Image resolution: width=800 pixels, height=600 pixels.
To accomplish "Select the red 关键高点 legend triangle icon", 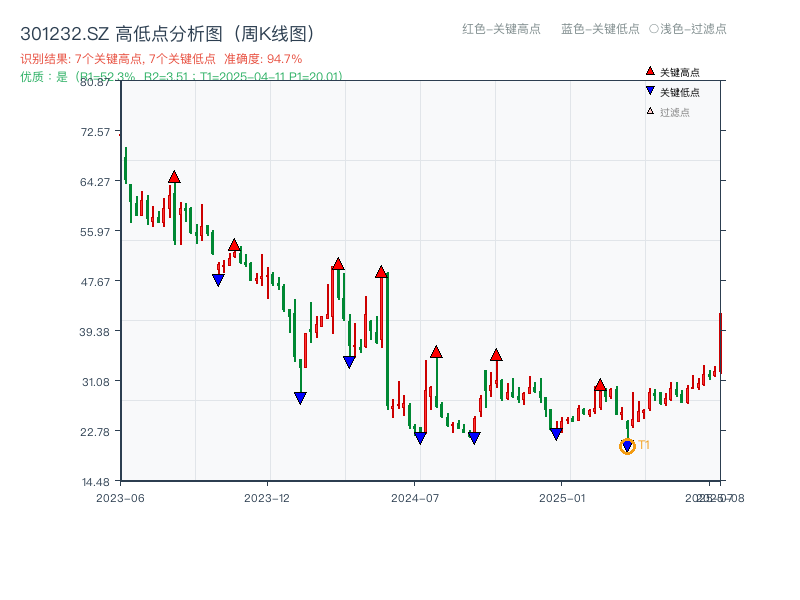I will (648, 70).
